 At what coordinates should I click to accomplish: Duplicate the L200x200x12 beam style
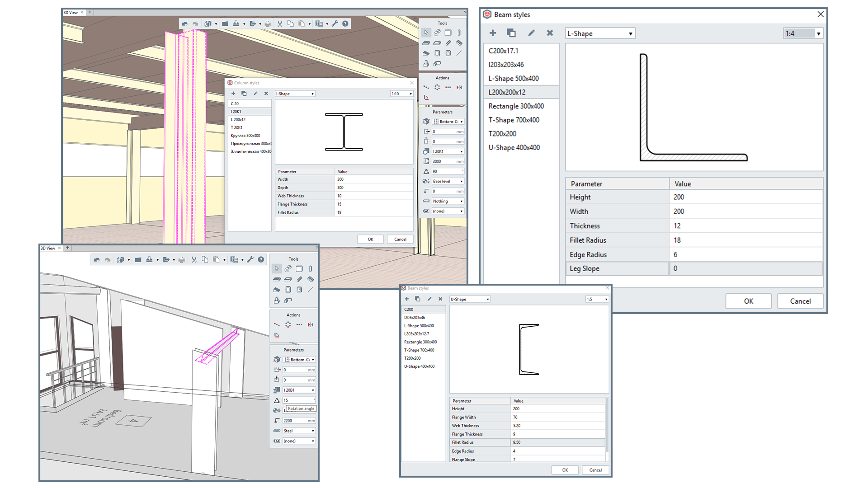click(511, 33)
